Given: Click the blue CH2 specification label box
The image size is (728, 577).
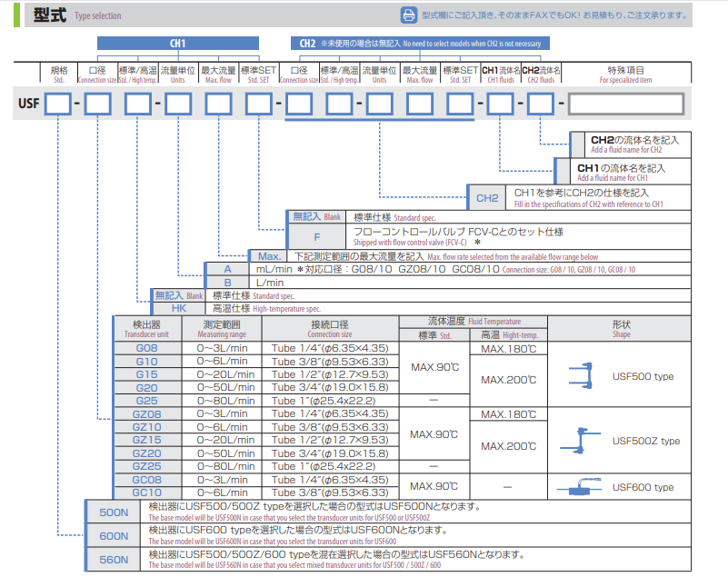Looking at the screenshot, I should click(x=487, y=197).
